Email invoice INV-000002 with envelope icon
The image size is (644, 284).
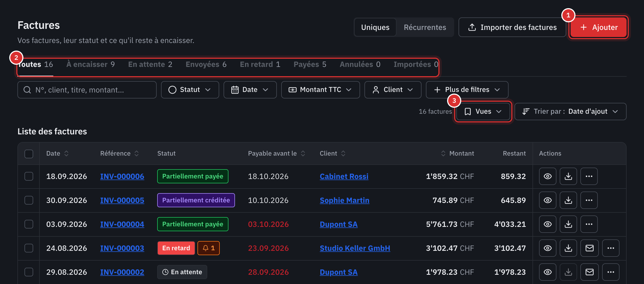coord(589,272)
